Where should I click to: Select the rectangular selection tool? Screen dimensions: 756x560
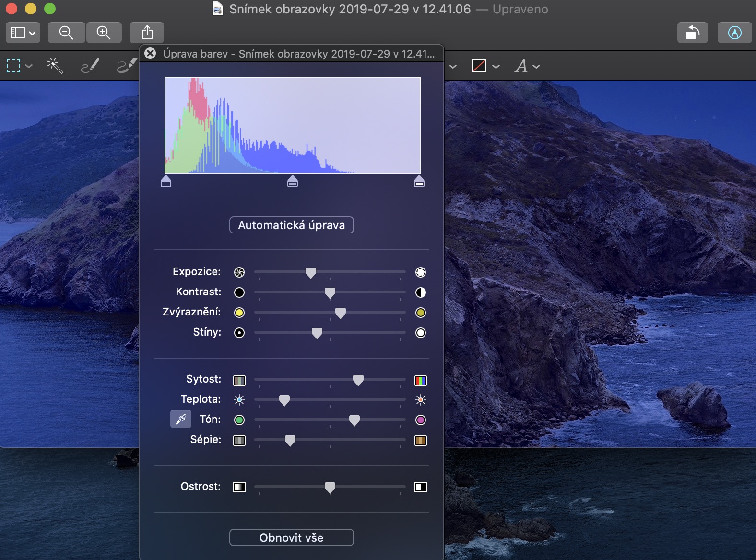coord(13,66)
